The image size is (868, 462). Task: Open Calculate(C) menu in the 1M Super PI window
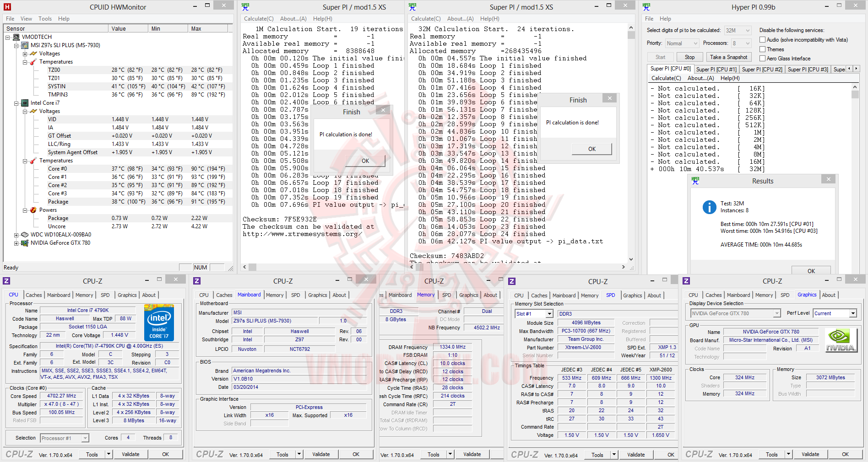coord(259,19)
